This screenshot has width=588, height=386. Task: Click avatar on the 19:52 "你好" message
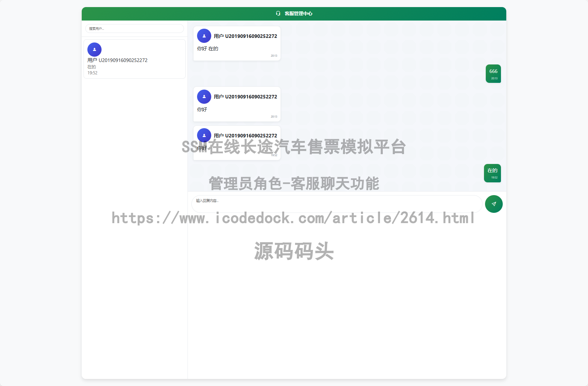(204, 135)
